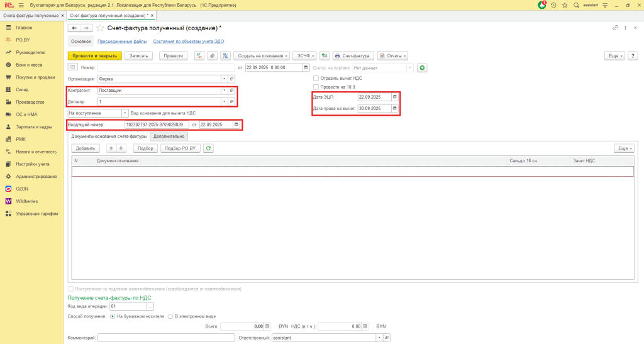Add document to favorites with star icon
Image resolution: width=644 pixels, height=344 pixels.
[100, 28]
